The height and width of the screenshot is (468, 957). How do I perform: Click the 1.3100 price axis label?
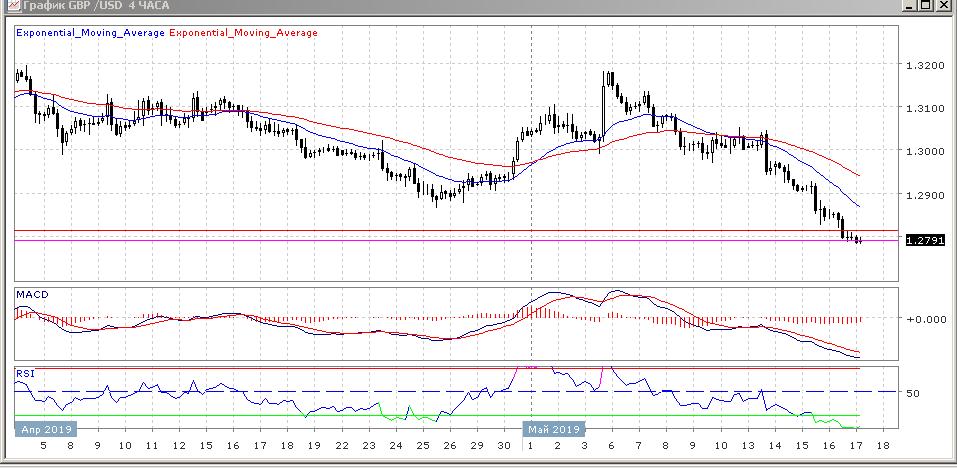922,108
